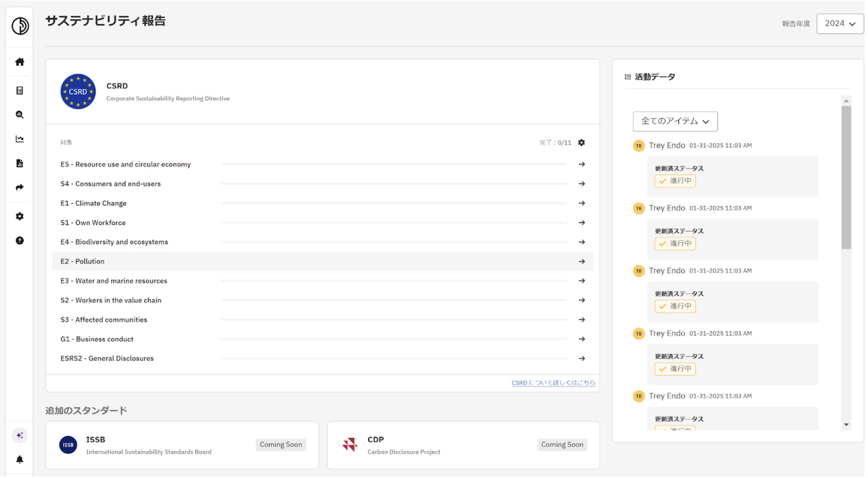Click the CSRD について詳しくはこちら link
The image size is (868, 478).
pyautogui.click(x=553, y=383)
